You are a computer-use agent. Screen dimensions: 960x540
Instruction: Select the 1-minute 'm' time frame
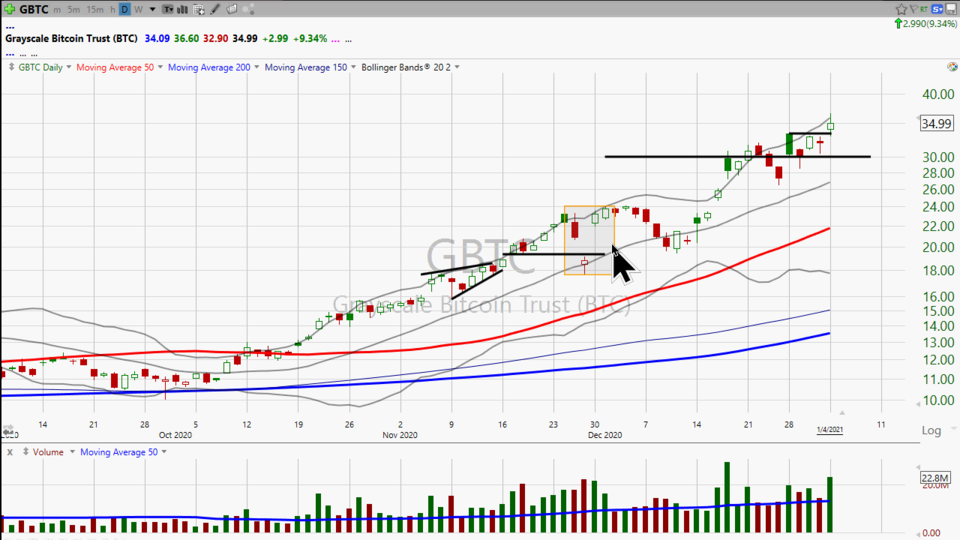click(57, 10)
